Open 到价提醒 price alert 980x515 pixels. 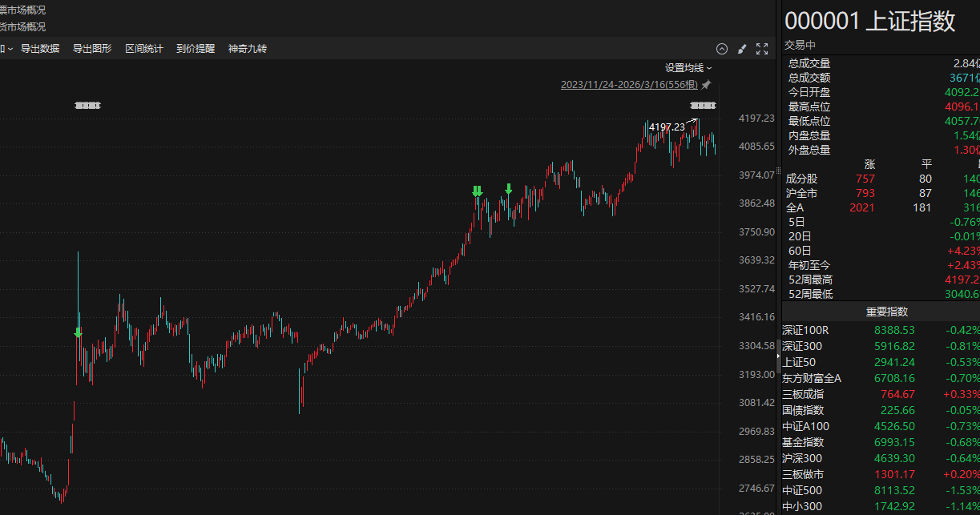pyautogui.click(x=196, y=49)
